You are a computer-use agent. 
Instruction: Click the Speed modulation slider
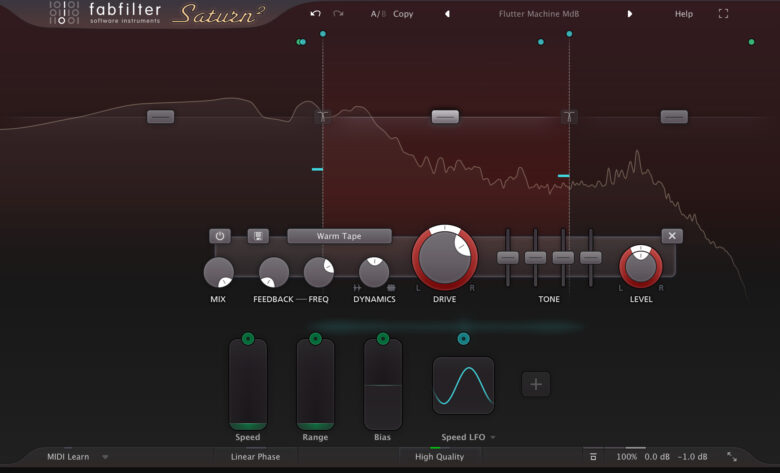[248, 384]
